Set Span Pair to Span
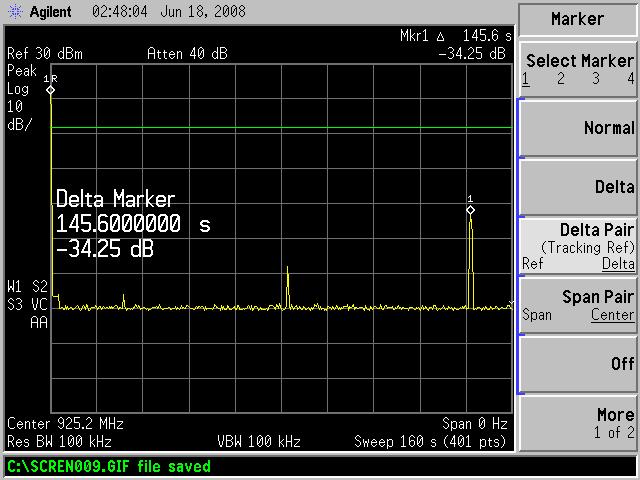Screen dimensions: 640x480 (537, 315)
